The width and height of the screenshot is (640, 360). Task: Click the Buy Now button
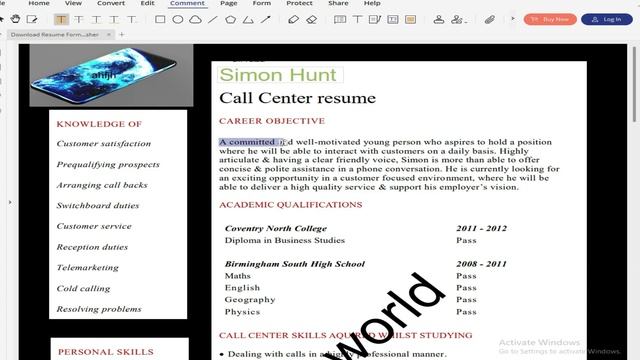click(550, 19)
